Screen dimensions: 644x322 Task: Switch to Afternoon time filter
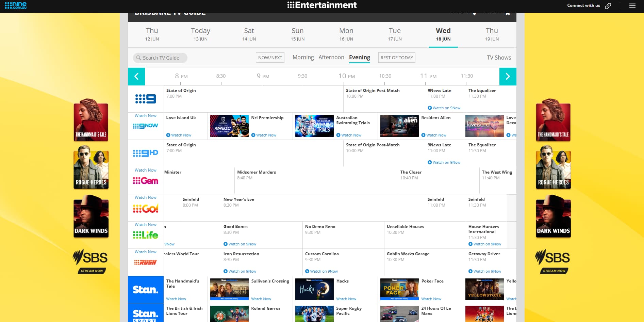click(331, 57)
